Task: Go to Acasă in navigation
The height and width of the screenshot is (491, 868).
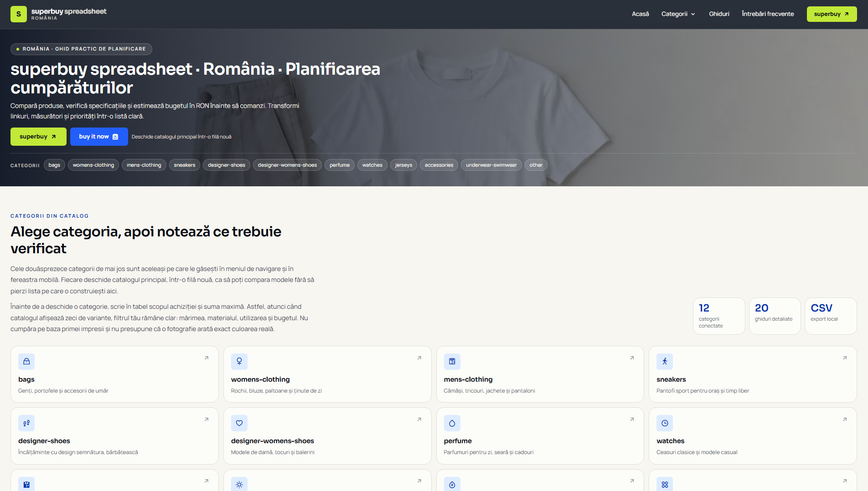Action: pyautogui.click(x=640, y=14)
